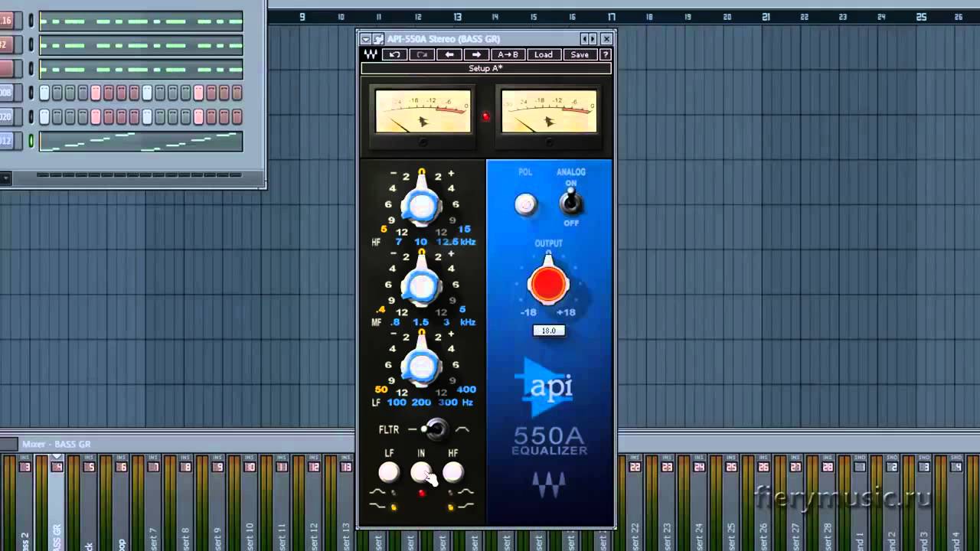
Task: Click the right VU meter
Action: click(549, 112)
